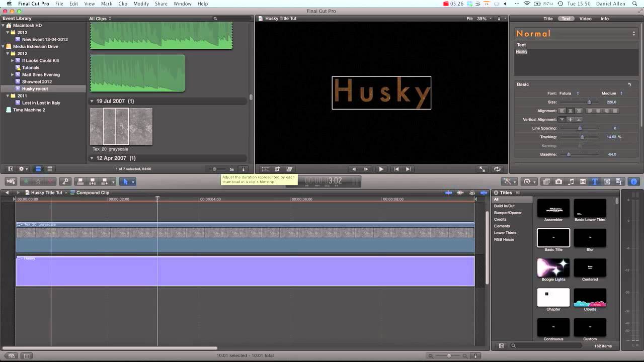
Task: Open the Keyword Editor key icon
Action: [x=65, y=182]
